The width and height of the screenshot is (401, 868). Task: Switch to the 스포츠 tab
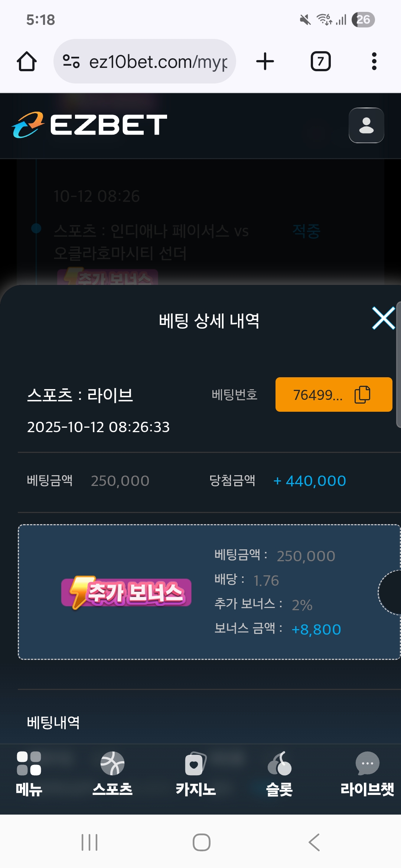click(x=113, y=774)
